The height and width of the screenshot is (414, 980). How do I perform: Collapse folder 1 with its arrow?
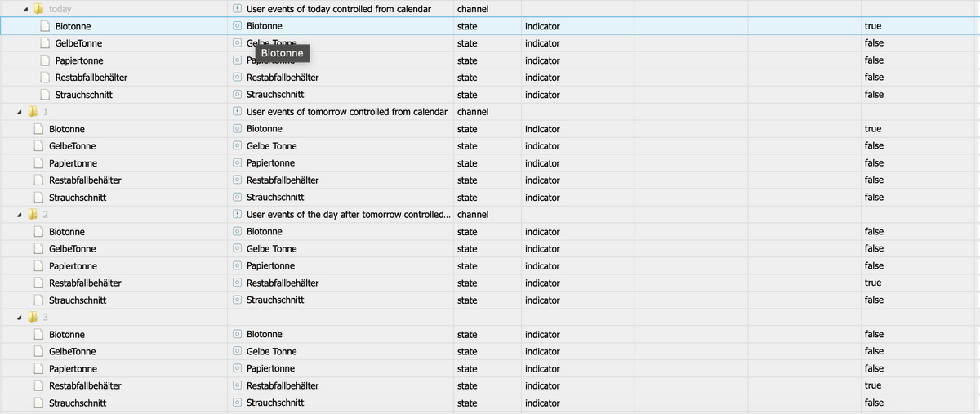tap(20, 112)
